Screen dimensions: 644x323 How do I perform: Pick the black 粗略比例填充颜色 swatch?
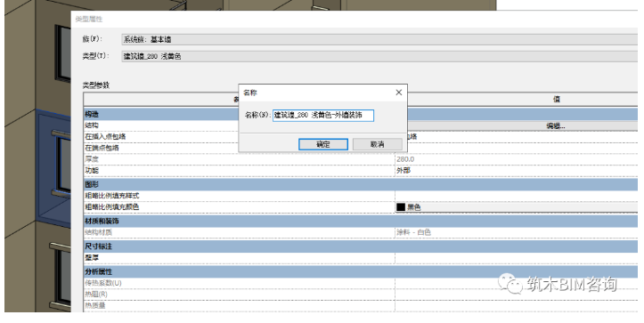point(401,207)
